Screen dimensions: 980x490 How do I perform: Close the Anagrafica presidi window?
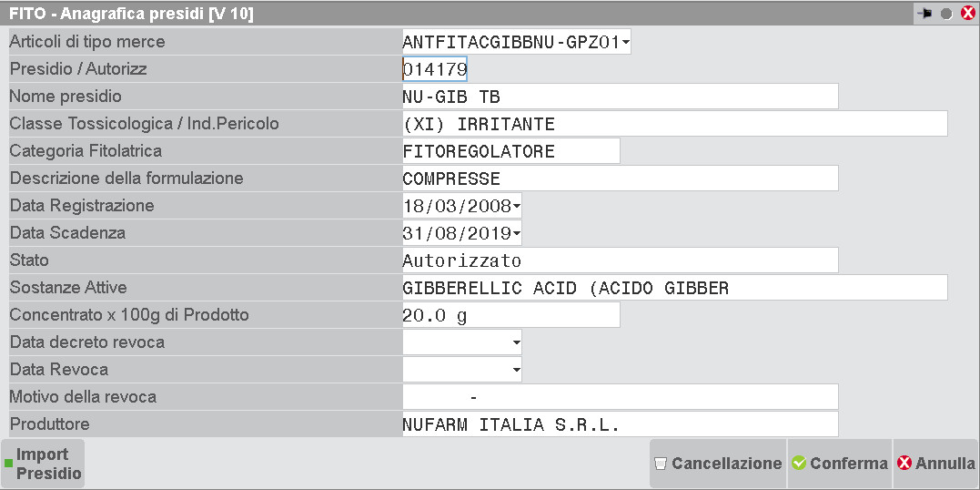tap(966, 14)
